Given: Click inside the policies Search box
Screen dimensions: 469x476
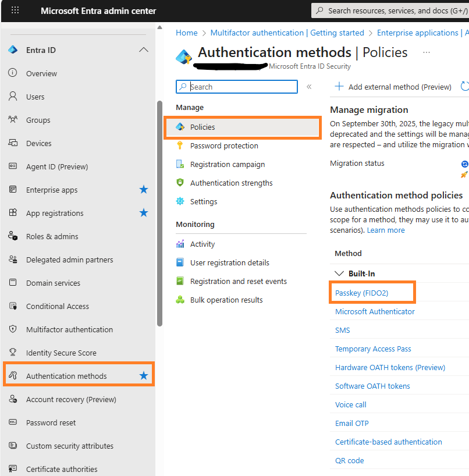Looking at the screenshot, I should [x=236, y=86].
